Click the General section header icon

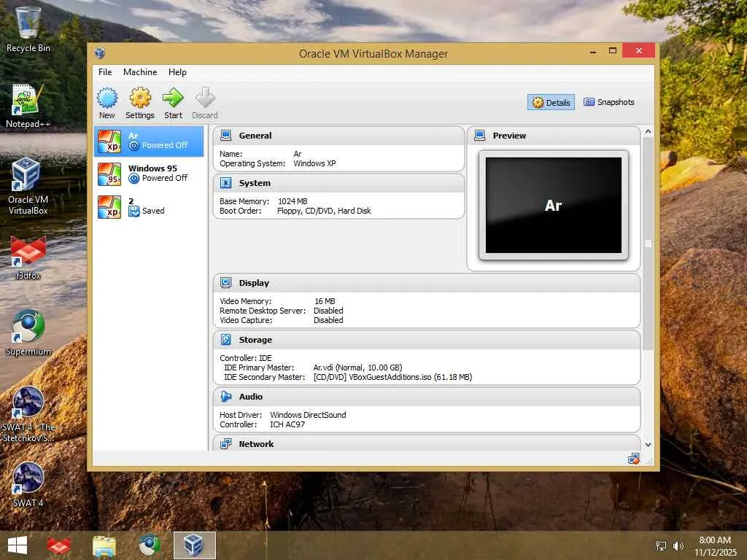point(226,135)
